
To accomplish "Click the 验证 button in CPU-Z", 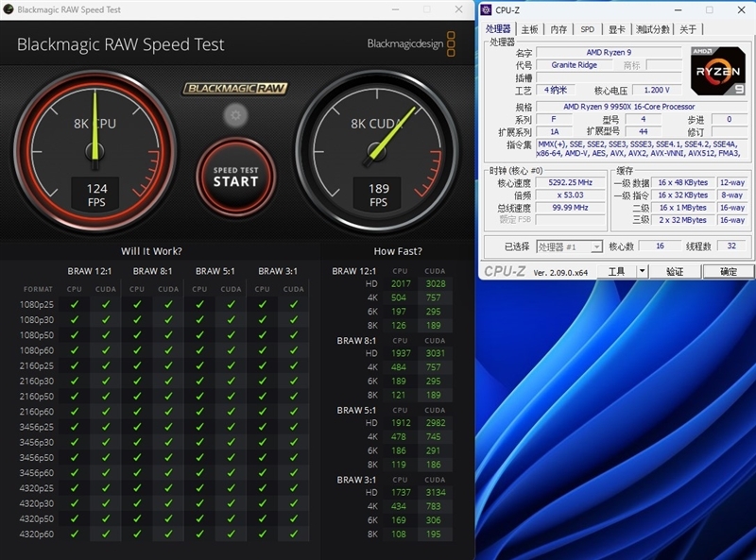I will 675,272.
